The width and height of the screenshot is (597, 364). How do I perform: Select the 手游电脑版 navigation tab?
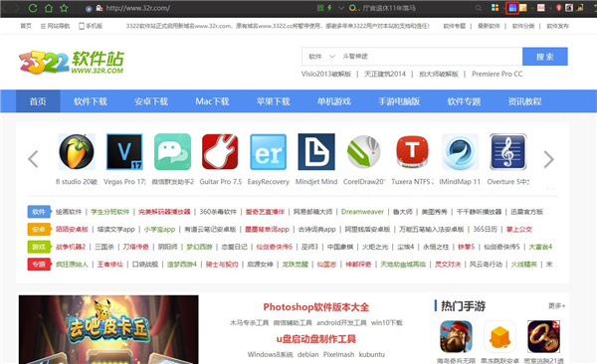(399, 101)
